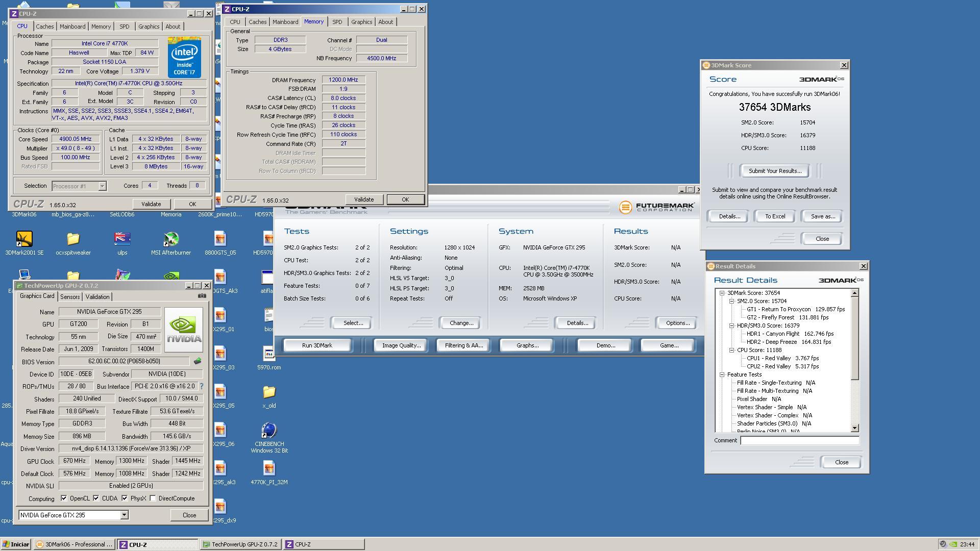The image size is (980, 551).
Task: Switch to TechPowerUp GPU-Z taskbar item
Action: (240, 544)
